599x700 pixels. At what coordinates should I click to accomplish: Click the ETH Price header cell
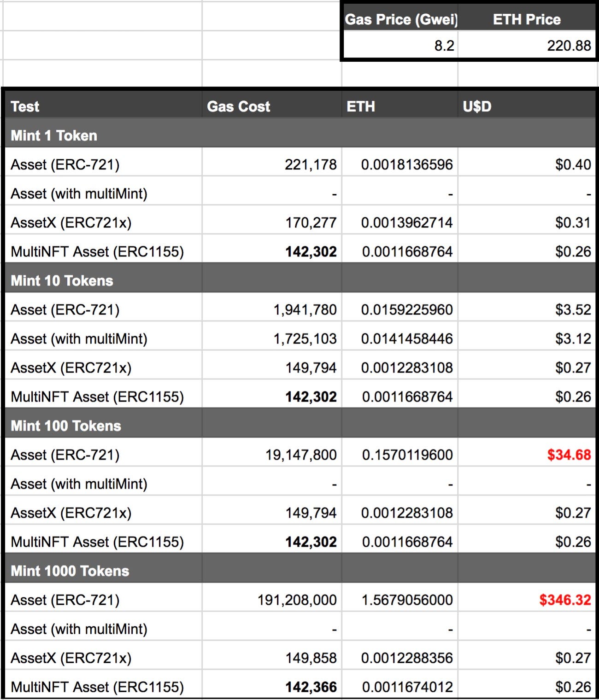click(x=527, y=19)
